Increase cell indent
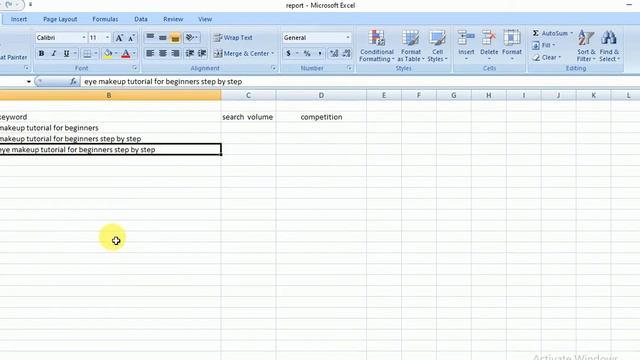The width and height of the screenshot is (640, 360). (x=202, y=53)
